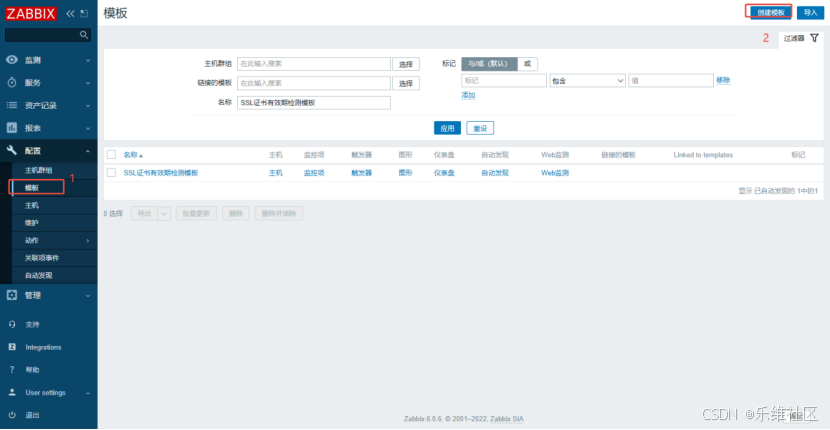830x430 pixels.
Task: Click the person icon for User settings
Action: point(13,392)
